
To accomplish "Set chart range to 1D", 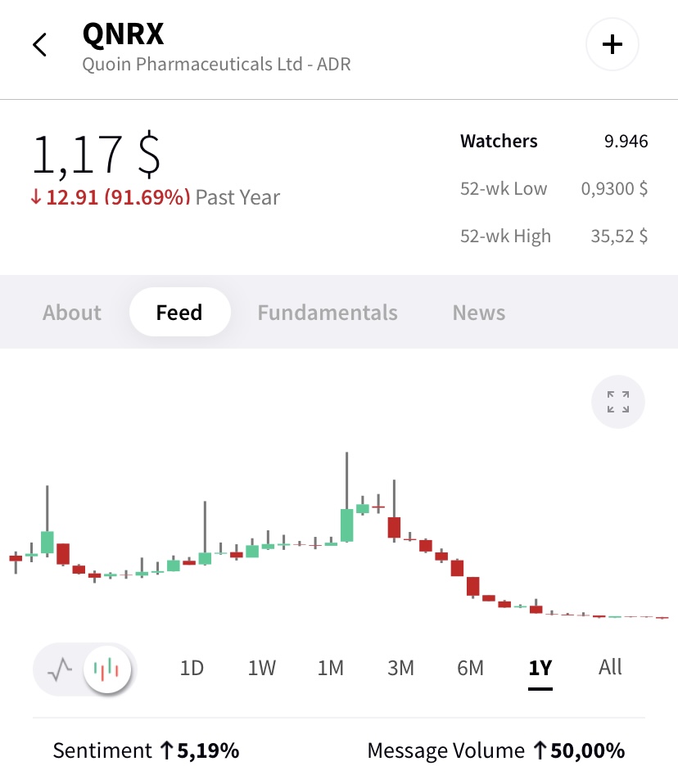I will (x=192, y=668).
